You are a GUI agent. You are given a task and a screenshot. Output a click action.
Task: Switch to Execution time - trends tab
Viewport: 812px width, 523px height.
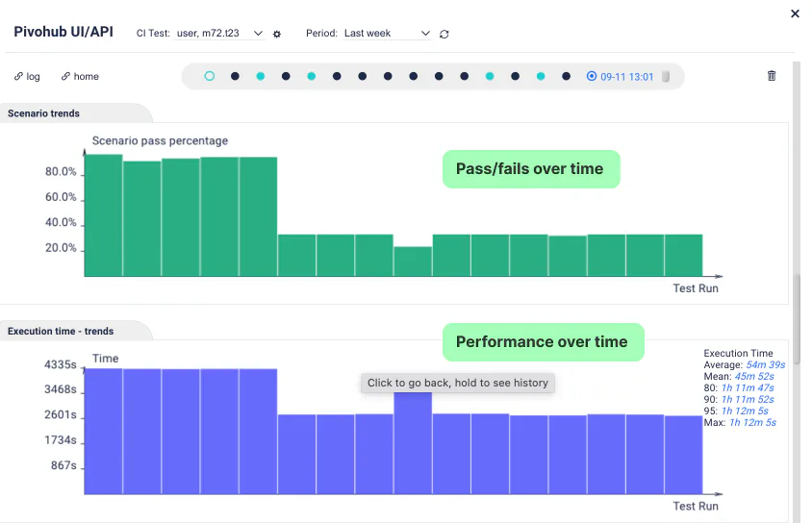(x=61, y=331)
